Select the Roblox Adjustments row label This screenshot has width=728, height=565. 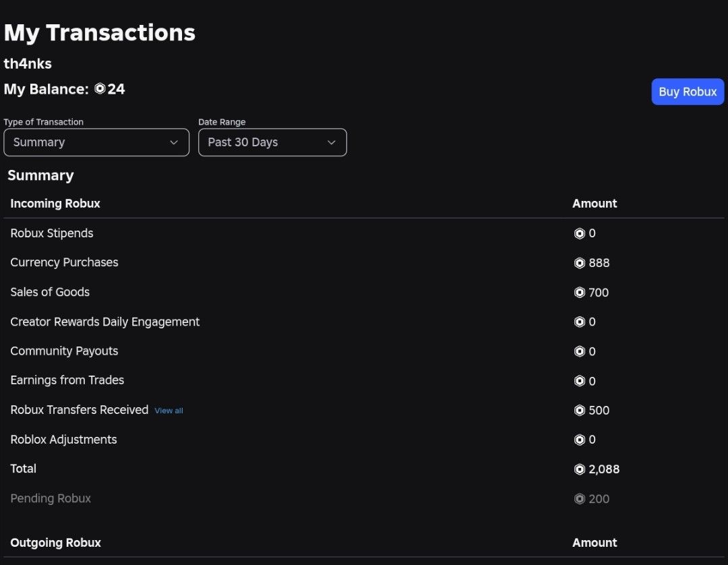pyautogui.click(x=63, y=439)
